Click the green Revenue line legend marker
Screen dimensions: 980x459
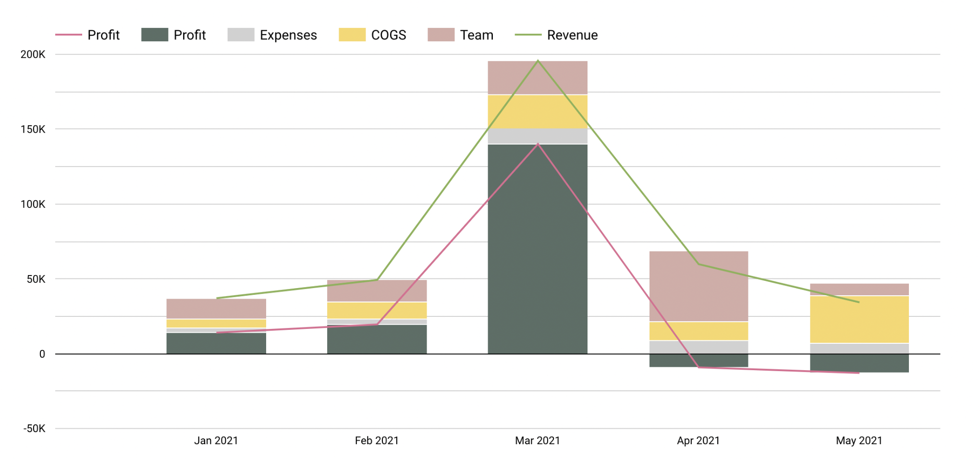(528, 35)
